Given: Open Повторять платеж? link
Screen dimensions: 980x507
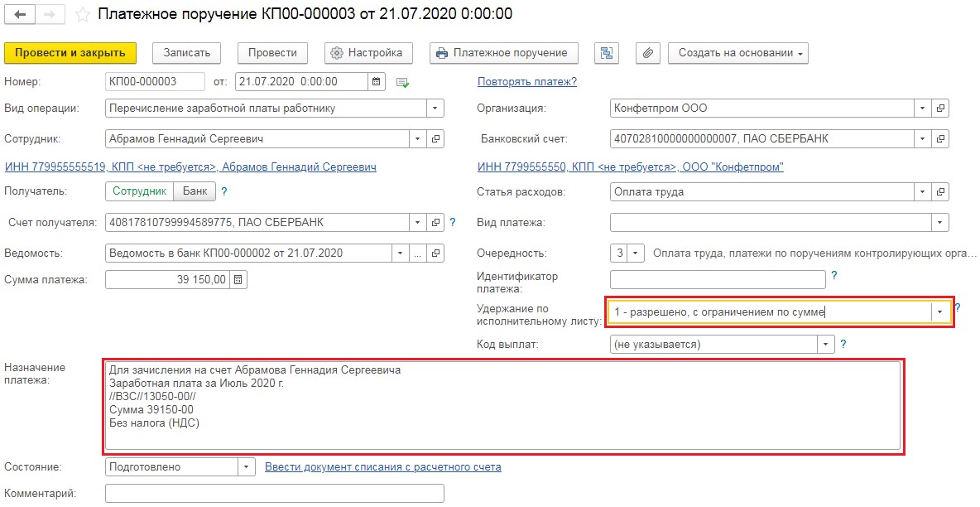Looking at the screenshot, I should point(527,81).
